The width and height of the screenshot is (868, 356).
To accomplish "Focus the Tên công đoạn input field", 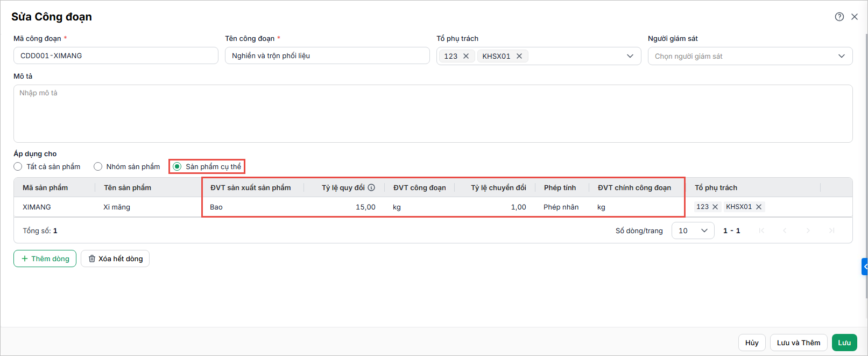I will pos(327,55).
